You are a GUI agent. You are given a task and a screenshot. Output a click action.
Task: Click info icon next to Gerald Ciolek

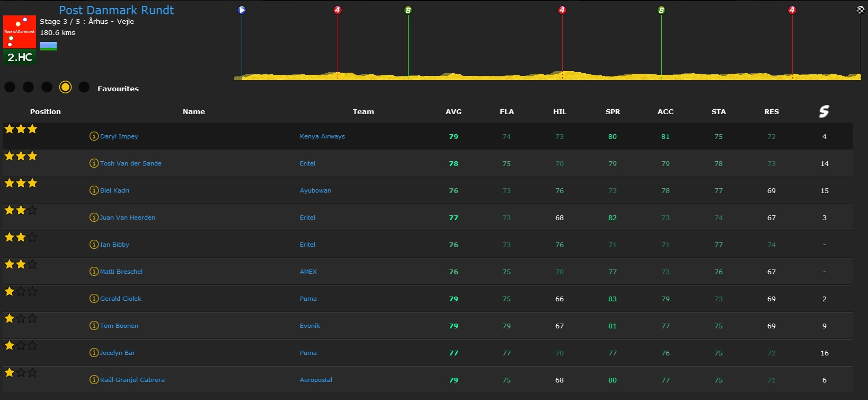click(94, 299)
